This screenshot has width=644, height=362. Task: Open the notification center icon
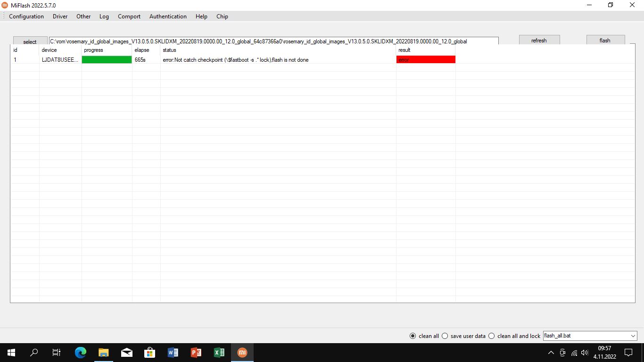click(x=628, y=353)
